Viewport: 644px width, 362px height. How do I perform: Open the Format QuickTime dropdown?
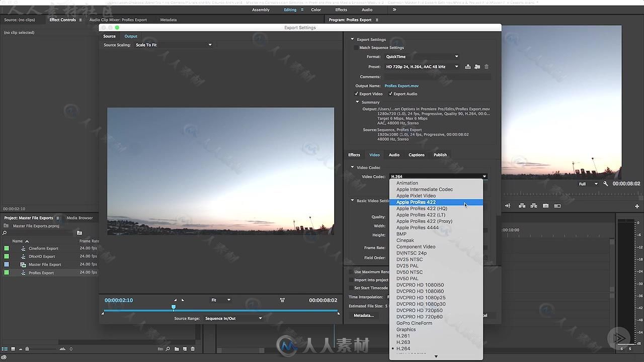[422, 57]
